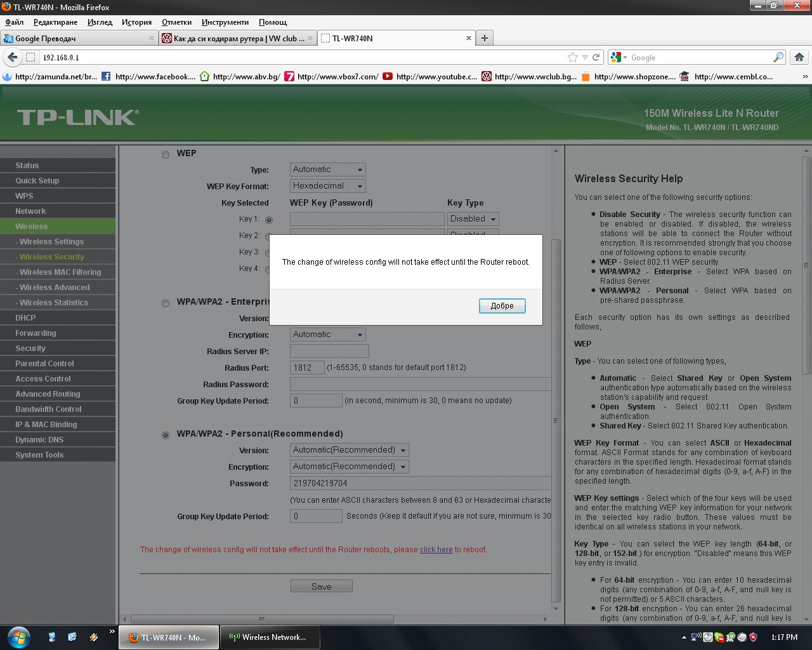Select the WPA/WPA2 - Enterprise radio button

click(166, 303)
